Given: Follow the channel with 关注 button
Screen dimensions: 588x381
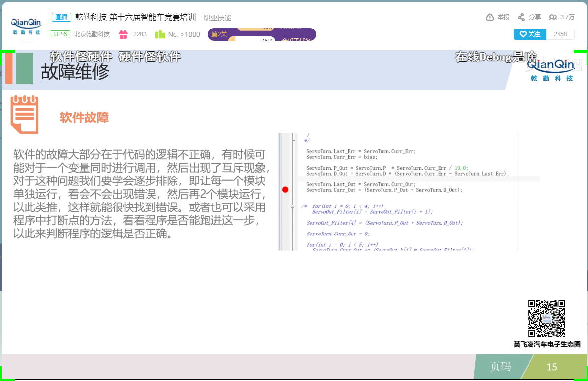Looking at the screenshot, I should click(530, 34).
